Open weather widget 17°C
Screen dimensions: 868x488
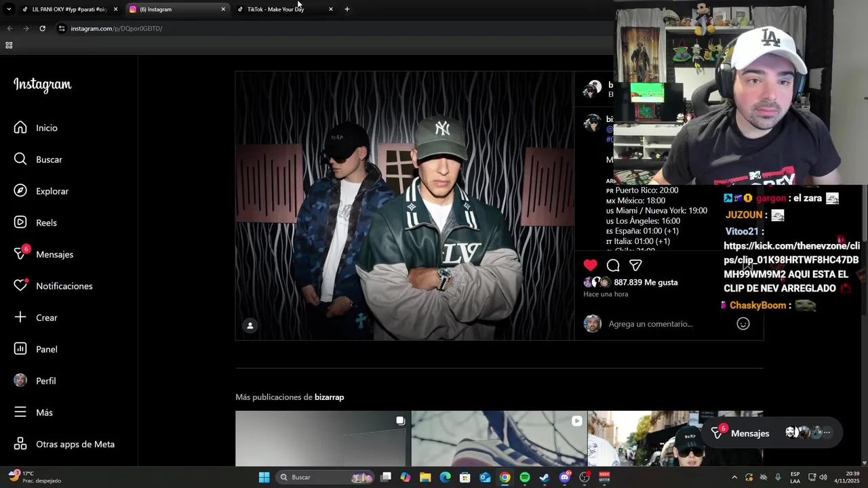34,477
